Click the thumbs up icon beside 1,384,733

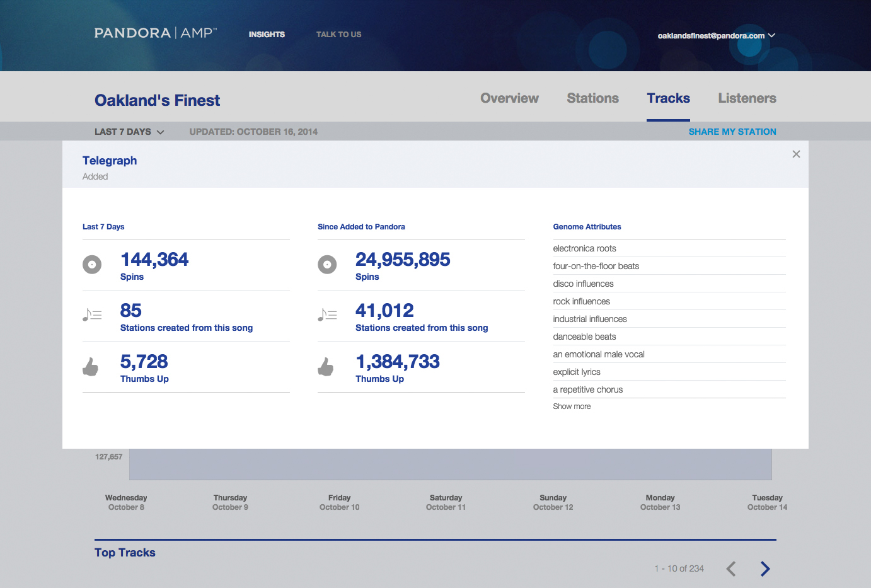coord(326,366)
